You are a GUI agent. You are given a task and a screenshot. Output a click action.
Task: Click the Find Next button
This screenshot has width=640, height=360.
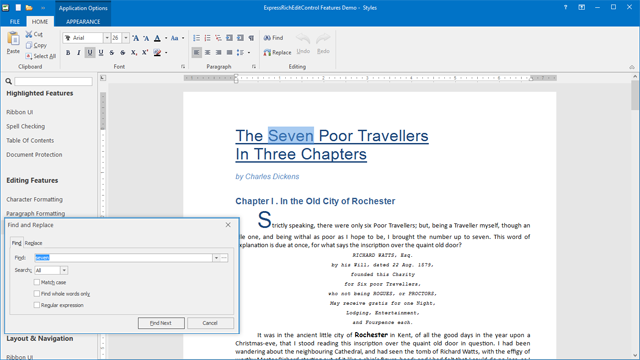click(x=161, y=323)
